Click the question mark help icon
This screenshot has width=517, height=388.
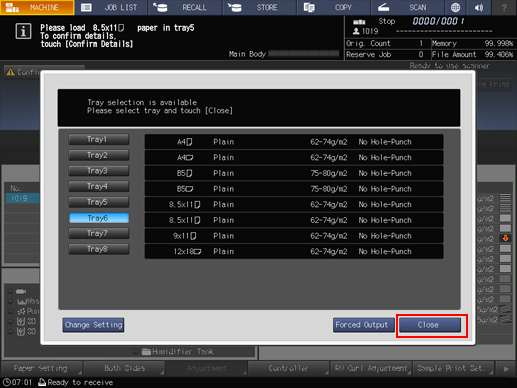(504, 7)
